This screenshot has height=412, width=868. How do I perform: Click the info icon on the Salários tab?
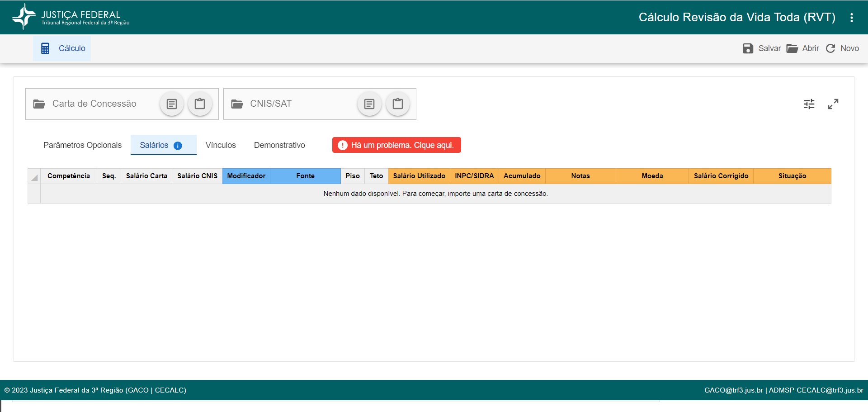tap(178, 146)
